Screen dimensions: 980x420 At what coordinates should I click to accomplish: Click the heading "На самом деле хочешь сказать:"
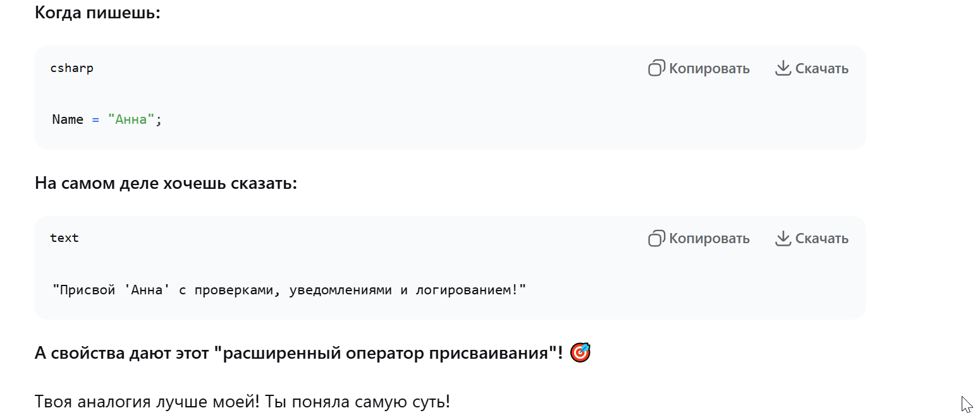click(x=166, y=183)
